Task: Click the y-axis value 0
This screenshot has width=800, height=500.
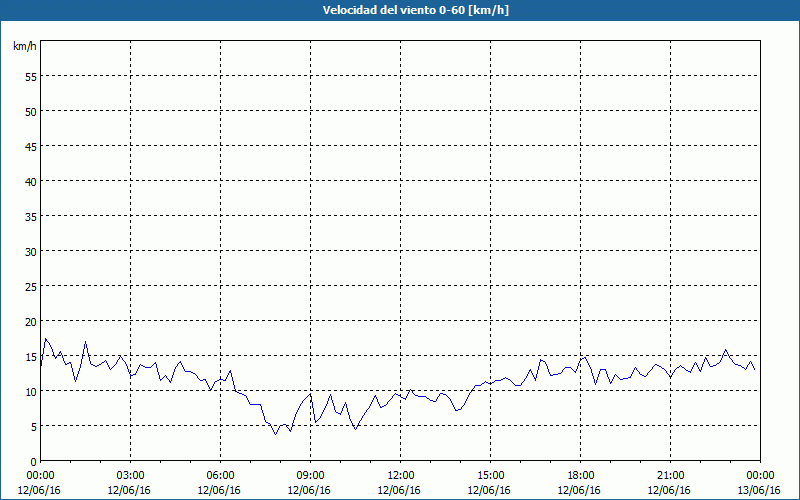Action: pos(34,462)
